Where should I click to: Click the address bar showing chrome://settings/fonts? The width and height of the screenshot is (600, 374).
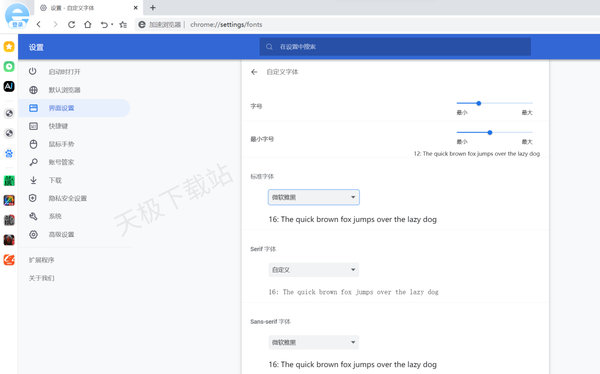(226, 24)
